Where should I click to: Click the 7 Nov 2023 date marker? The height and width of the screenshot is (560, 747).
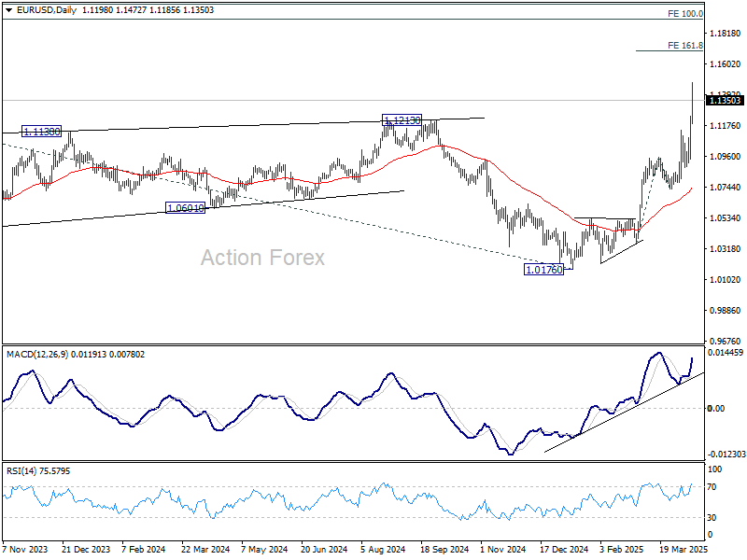[x=24, y=551]
